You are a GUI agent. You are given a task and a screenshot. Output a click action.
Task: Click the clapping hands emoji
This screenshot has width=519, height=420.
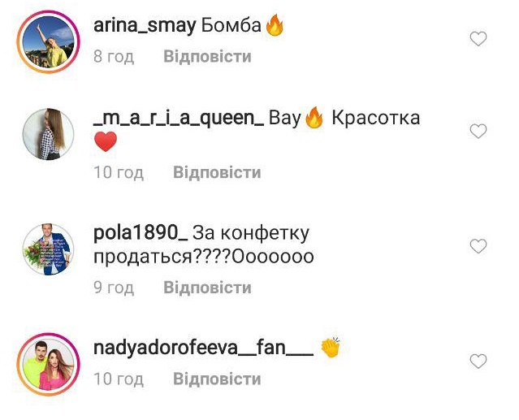click(331, 347)
